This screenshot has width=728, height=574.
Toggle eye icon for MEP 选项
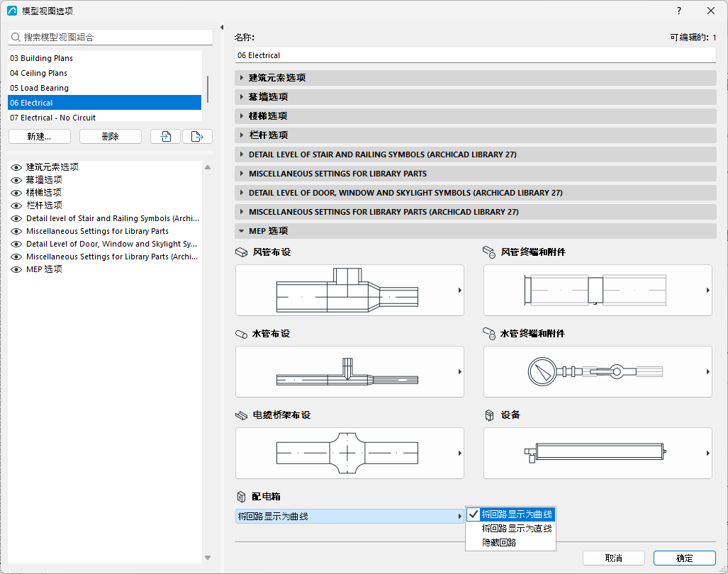tap(16, 269)
